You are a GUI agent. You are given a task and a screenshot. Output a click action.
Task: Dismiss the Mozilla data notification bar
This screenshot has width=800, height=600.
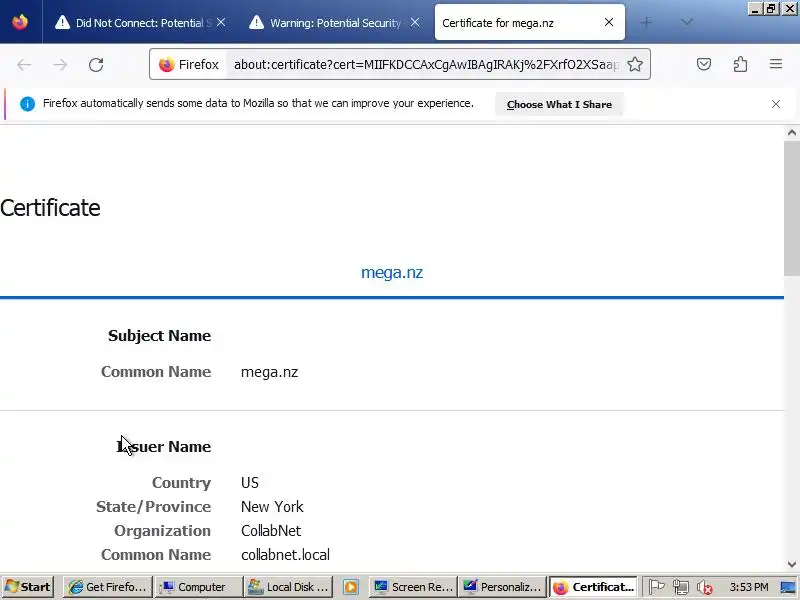tap(776, 104)
